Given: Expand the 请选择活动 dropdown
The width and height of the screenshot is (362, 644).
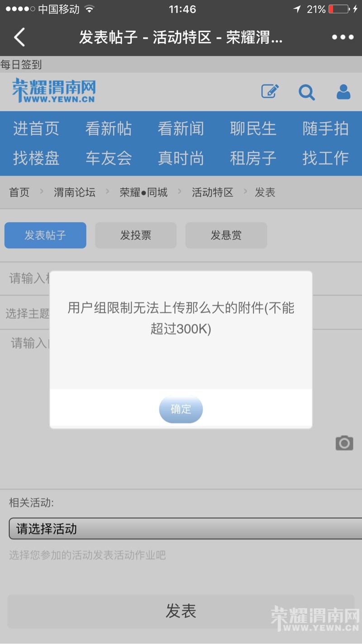Looking at the screenshot, I should coord(186,529).
